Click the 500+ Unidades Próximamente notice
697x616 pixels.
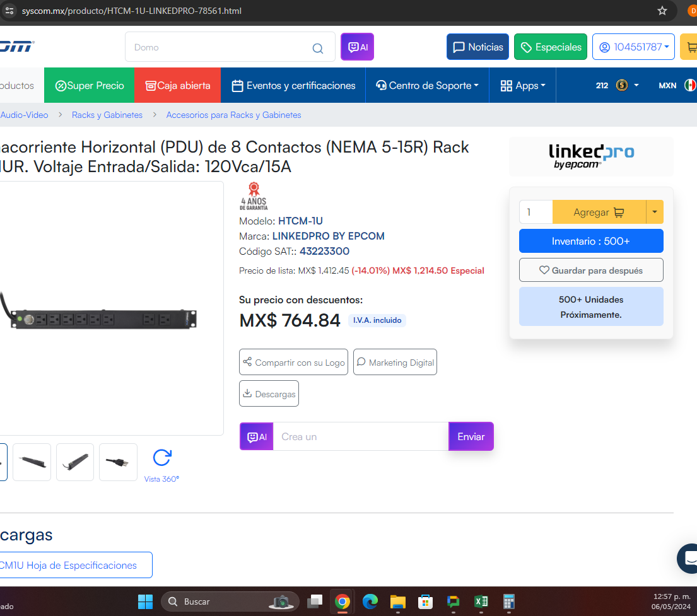(591, 306)
